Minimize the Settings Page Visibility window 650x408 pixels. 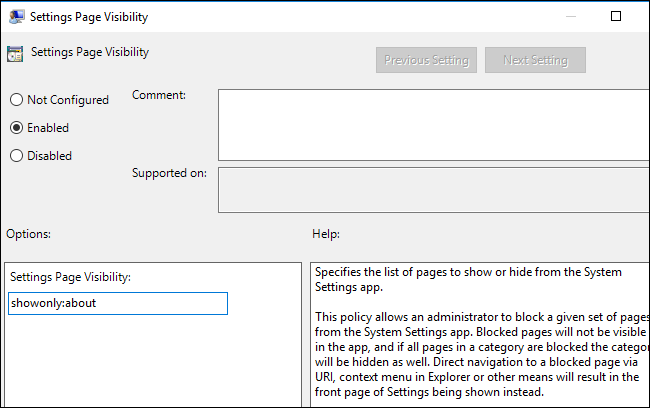[571, 16]
